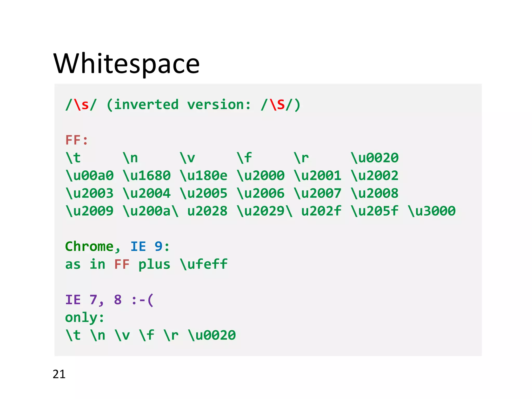
Task: Click \t in the FF list
Action: pyautogui.click(x=73, y=158)
